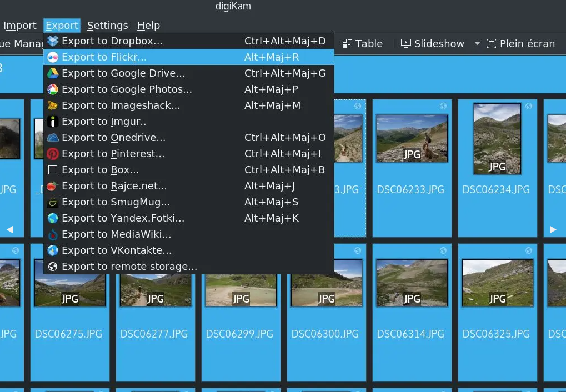Screen dimensions: 566x392
Task: Select the DSC06325.JPG thumbnail
Action: pos(498,283)
